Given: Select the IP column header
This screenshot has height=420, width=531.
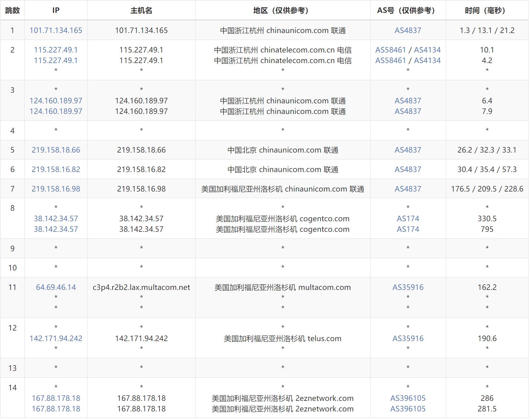Looking at the screenshot, I should 56,11.
